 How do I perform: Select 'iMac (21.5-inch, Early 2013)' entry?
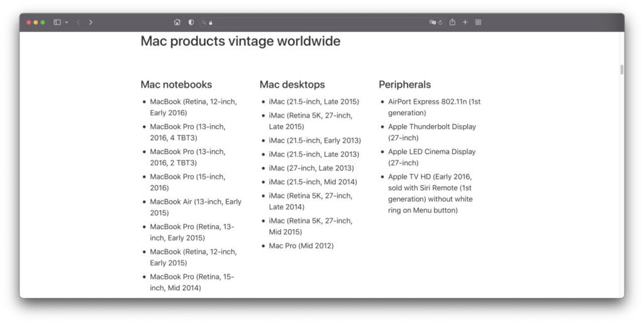coord(314,140)
